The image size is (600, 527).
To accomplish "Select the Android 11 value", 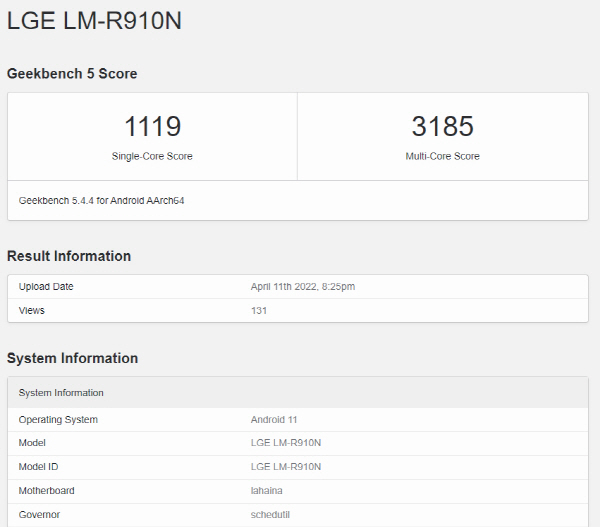I will 274,419.
